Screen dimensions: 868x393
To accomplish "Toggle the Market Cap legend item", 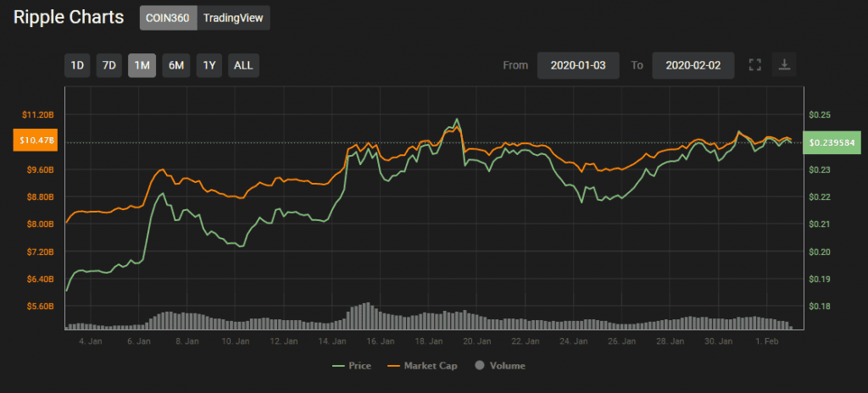I will (x=422, y=366).
